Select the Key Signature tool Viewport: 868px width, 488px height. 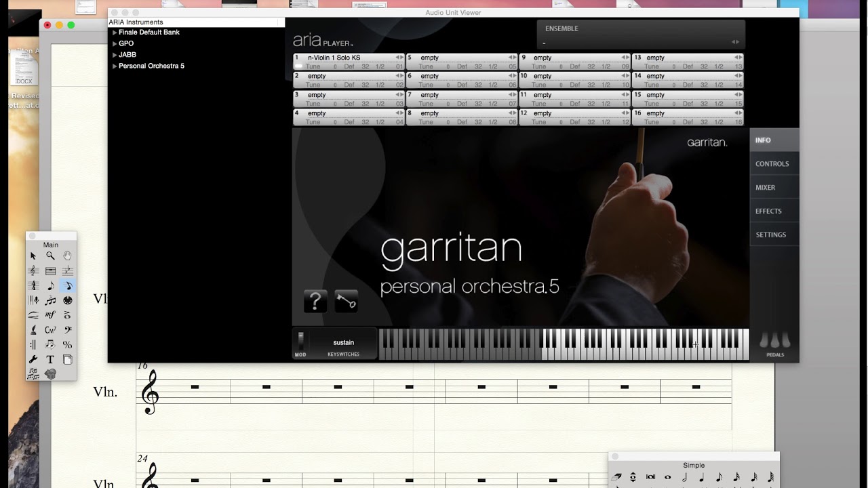68,270
